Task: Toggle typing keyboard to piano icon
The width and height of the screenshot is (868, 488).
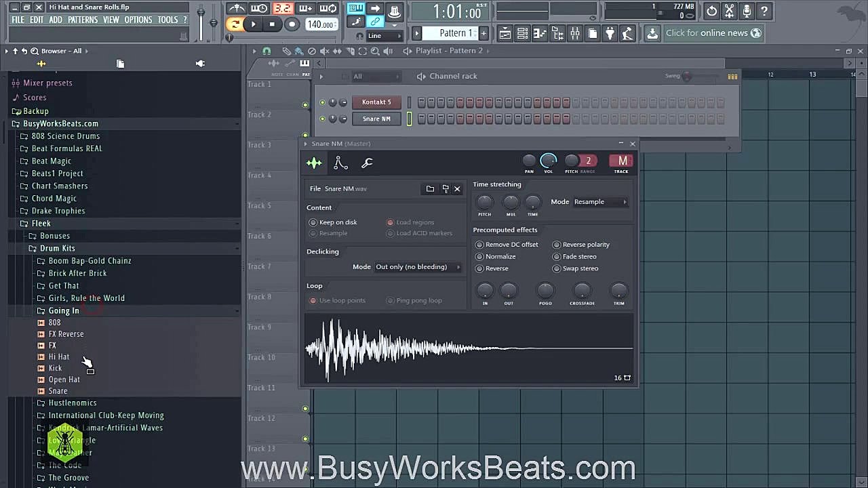Action: pyautogui.click(x=355, y=8)
